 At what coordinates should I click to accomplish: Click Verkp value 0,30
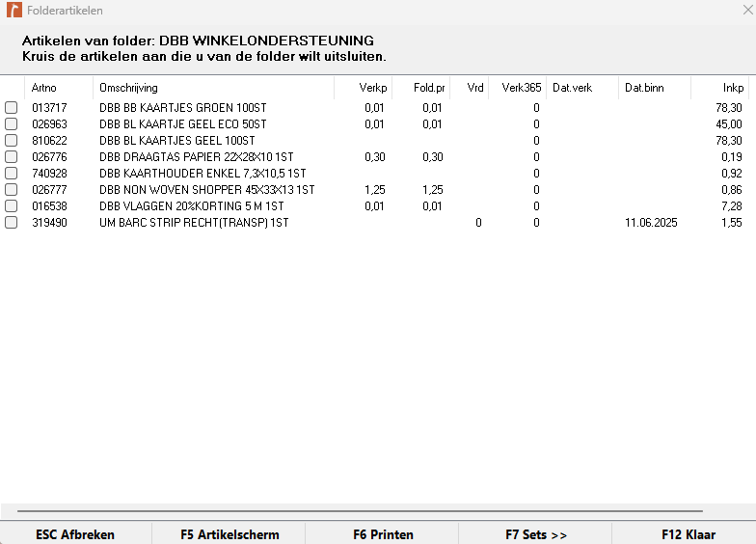pos(374,156)
